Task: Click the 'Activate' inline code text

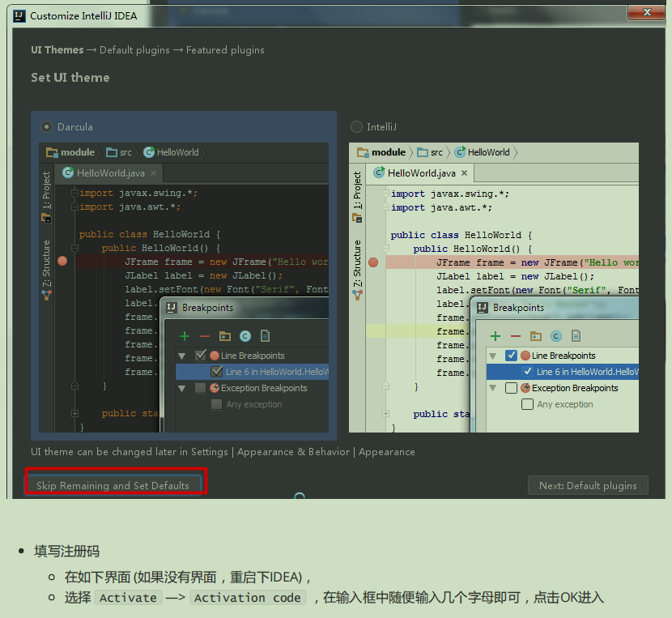Action: tap(128, 598)
